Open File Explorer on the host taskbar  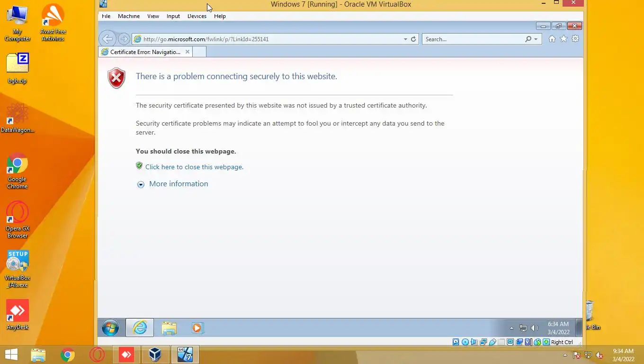[38, 355]
